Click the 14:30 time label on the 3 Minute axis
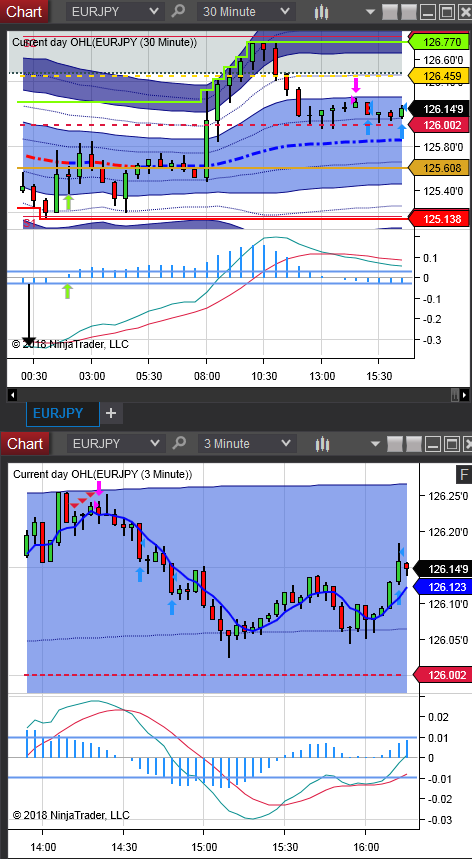Viewport: 472px width, 859px height. pos(123,846)
